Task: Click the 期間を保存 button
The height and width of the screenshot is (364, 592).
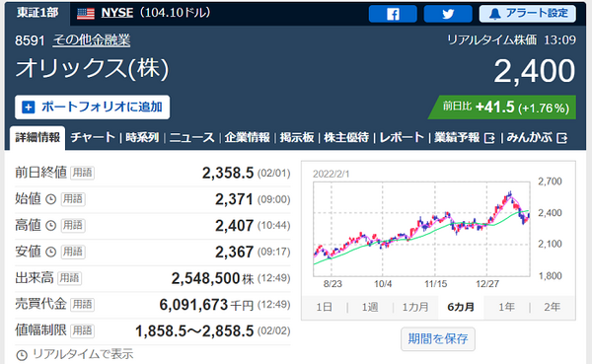Action: (x=438, y=338)
